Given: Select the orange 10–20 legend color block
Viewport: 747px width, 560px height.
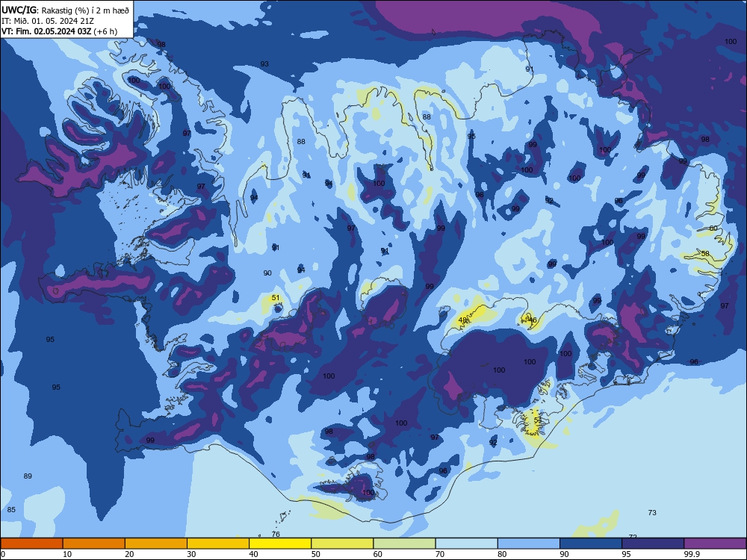Looking at the screenshot, I should click(x=94, y=544).
